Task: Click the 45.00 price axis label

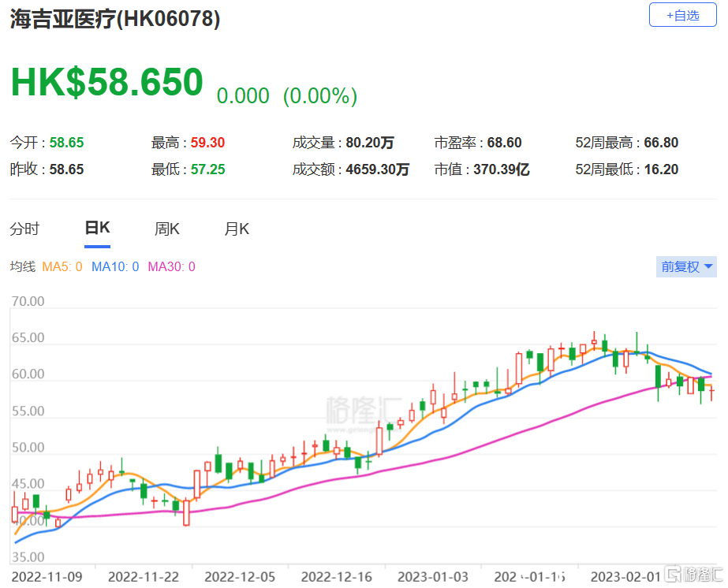Action: coord(28,484)
